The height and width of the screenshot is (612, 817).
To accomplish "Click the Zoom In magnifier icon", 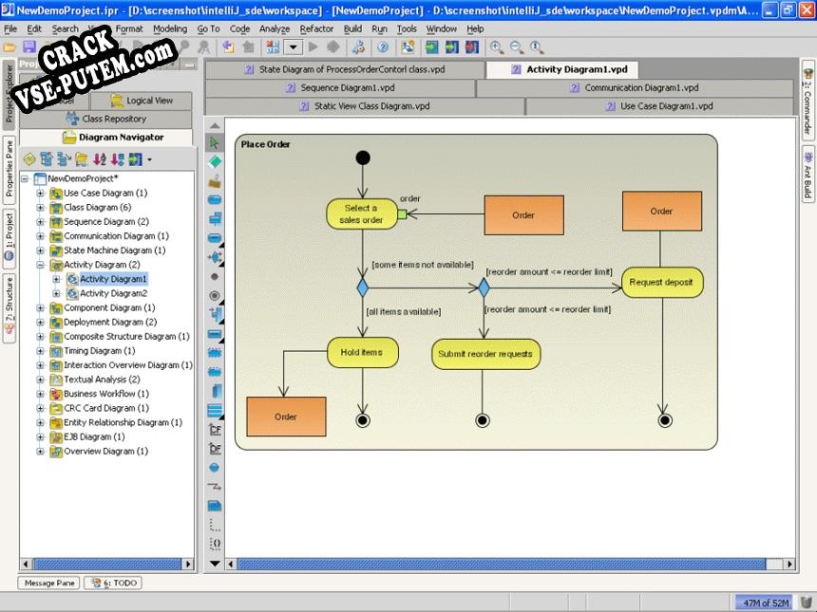I will [497, 47].
